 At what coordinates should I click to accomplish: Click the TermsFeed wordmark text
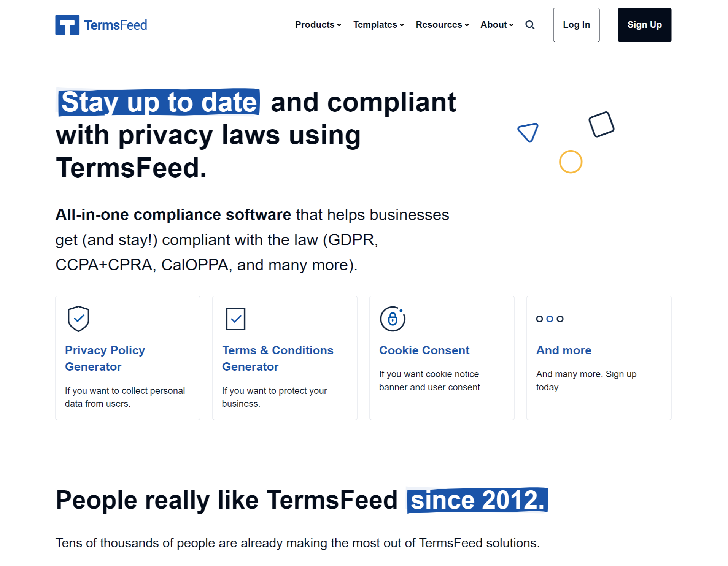coord(115,25)
